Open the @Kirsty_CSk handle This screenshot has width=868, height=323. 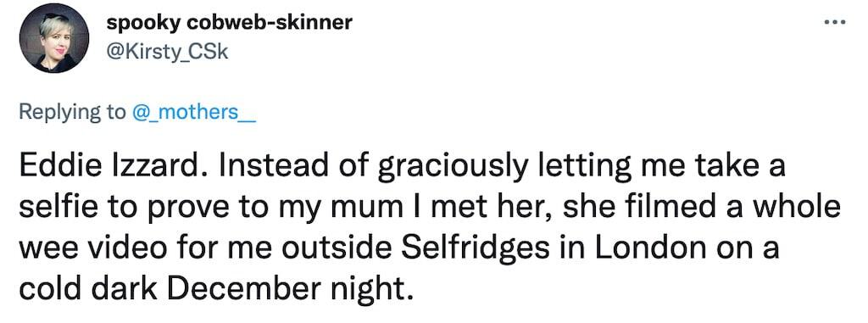tap(167, 52)
